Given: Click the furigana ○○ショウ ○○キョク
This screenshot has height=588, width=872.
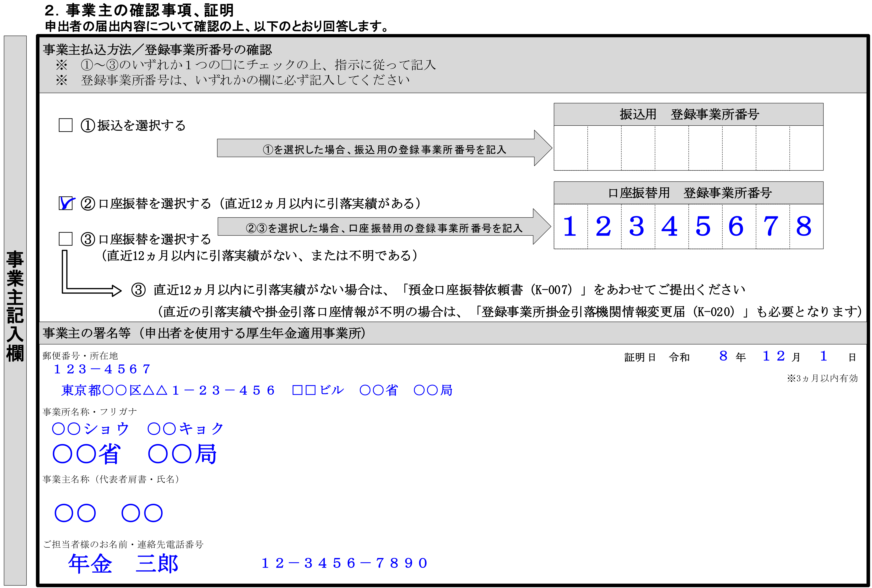Looking at the screenshot, I should coord(138,429).
